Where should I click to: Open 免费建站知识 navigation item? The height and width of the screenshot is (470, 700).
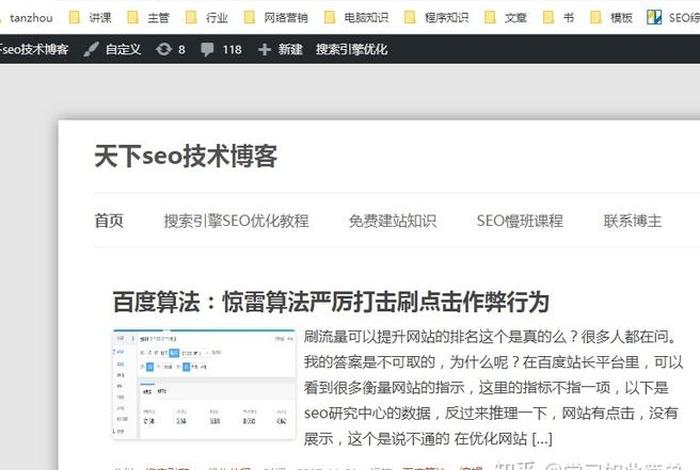tap(392, 220)
